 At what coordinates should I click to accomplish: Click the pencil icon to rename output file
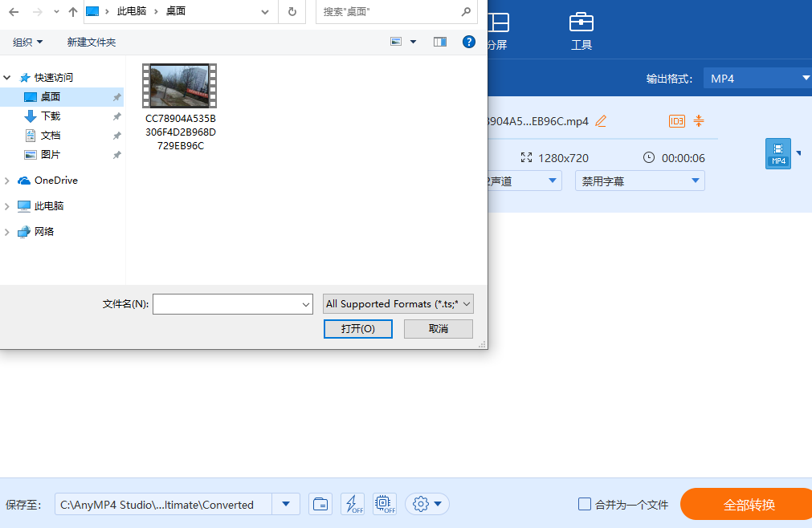pyautogui.click(x=601, y=120)
